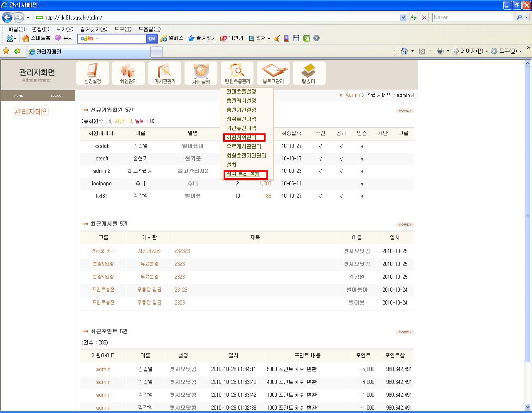Expand the address bar history dropdown
This screenshot has height=413, width=532.
[403, 17]
